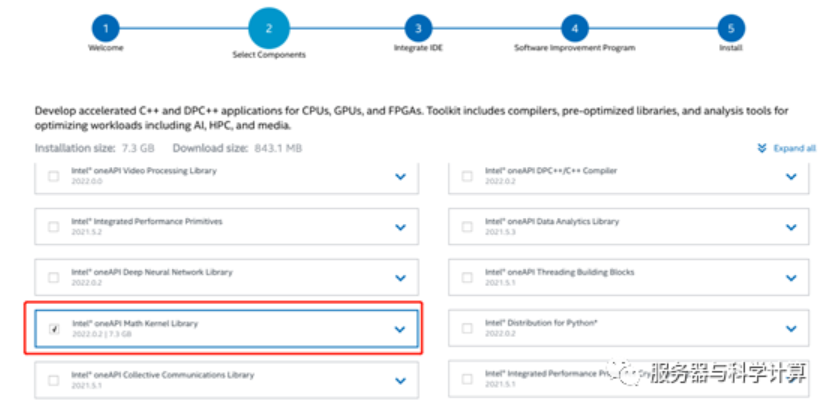Expand Integrated Performance Primitives 2021.5.2 chevron
821x402 pixels.
400,227
